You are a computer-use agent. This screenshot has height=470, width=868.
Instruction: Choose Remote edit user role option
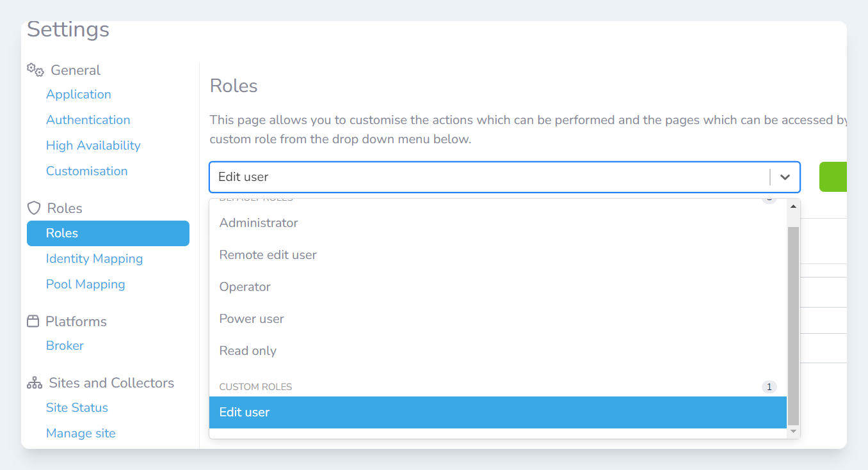(x=268, y=255)
